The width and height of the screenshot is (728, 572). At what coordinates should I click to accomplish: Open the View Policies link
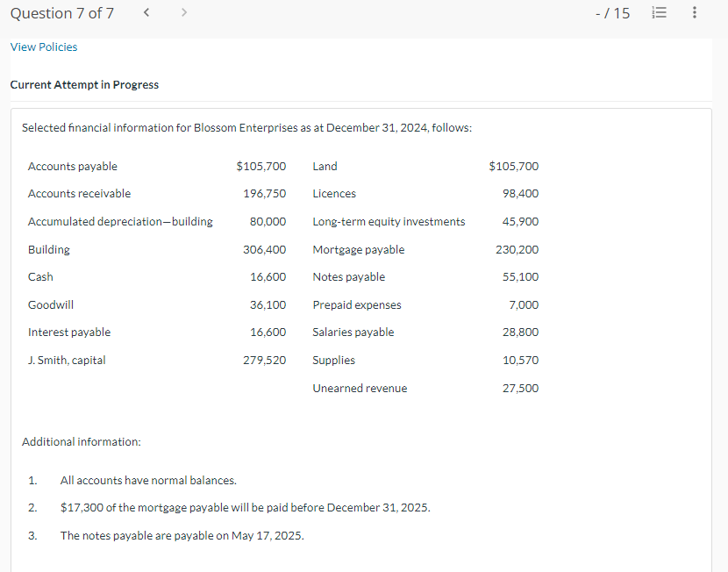(x=44, y=46)
